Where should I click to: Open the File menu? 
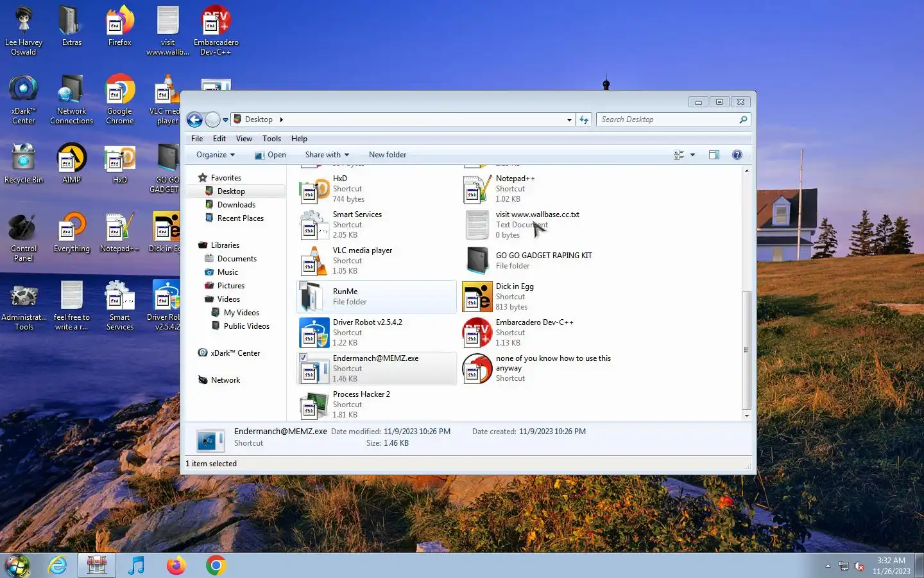coord(197,139)
